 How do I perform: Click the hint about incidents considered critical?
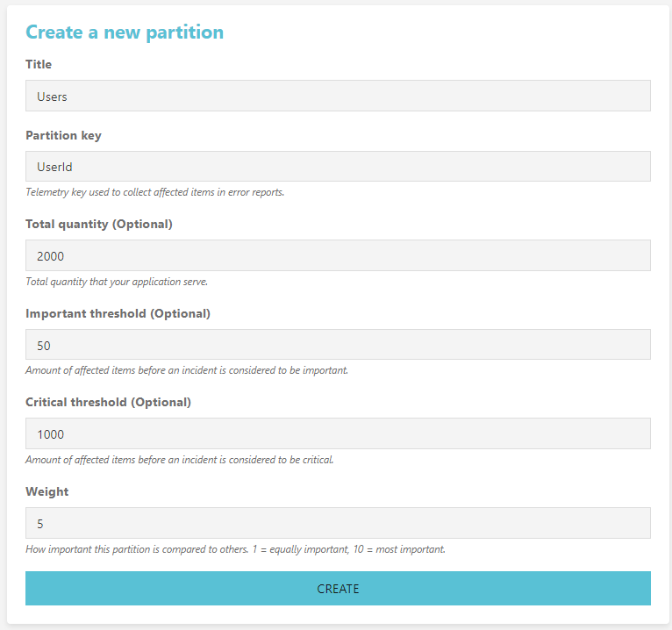[x=180, y=460]
